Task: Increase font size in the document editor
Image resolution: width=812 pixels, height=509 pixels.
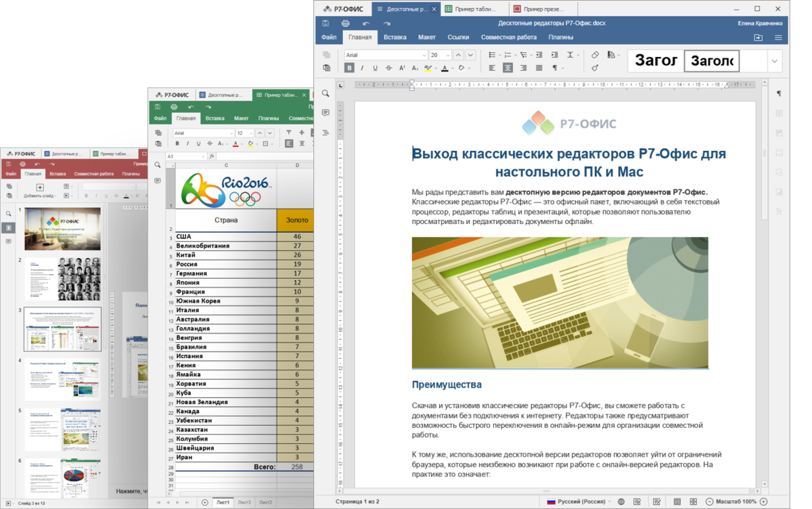Action: point(458,55)
